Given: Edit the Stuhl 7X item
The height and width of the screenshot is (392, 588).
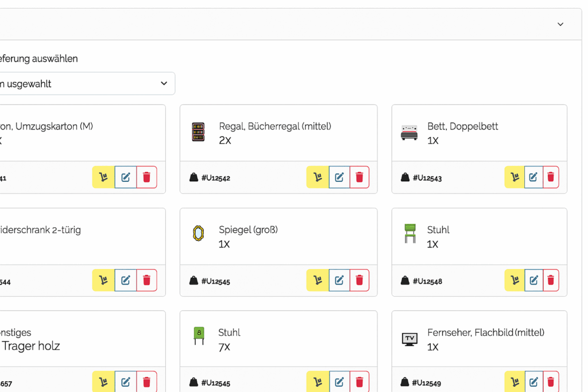Looking at the screenshot, I should point(339,382).
